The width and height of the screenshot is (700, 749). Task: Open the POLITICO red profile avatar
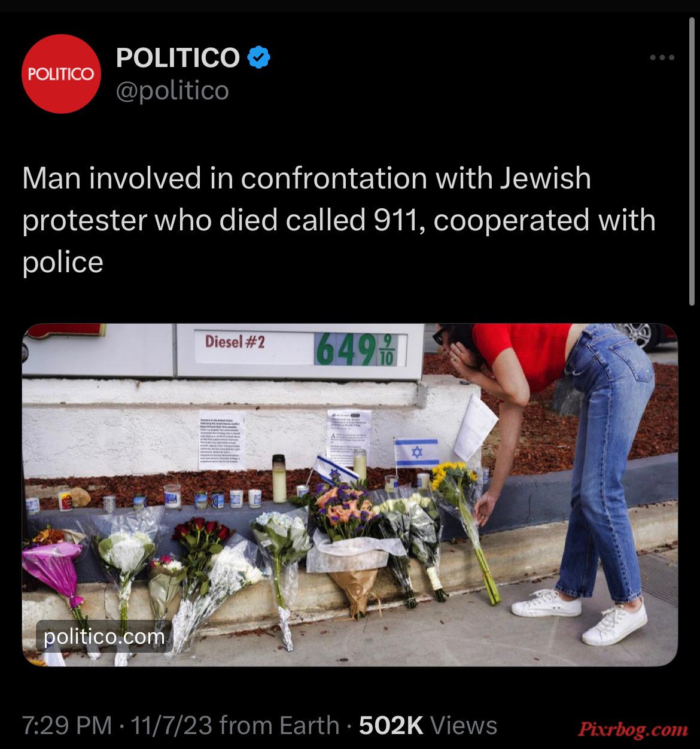pos(62,74)
